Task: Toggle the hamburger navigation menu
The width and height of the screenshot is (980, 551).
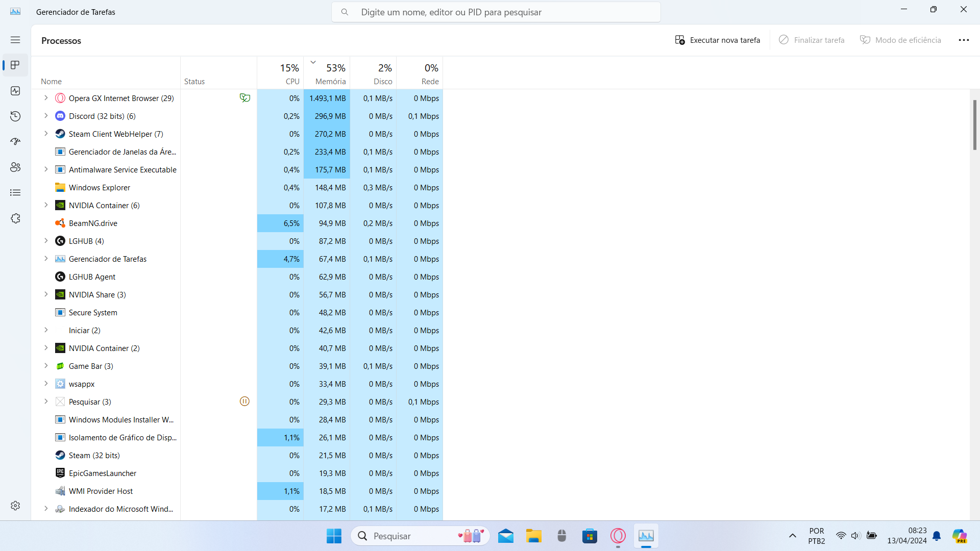Action: [15, 40]
